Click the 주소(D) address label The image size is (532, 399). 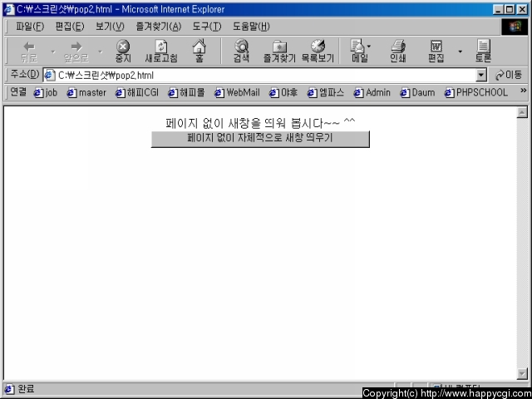24,74
